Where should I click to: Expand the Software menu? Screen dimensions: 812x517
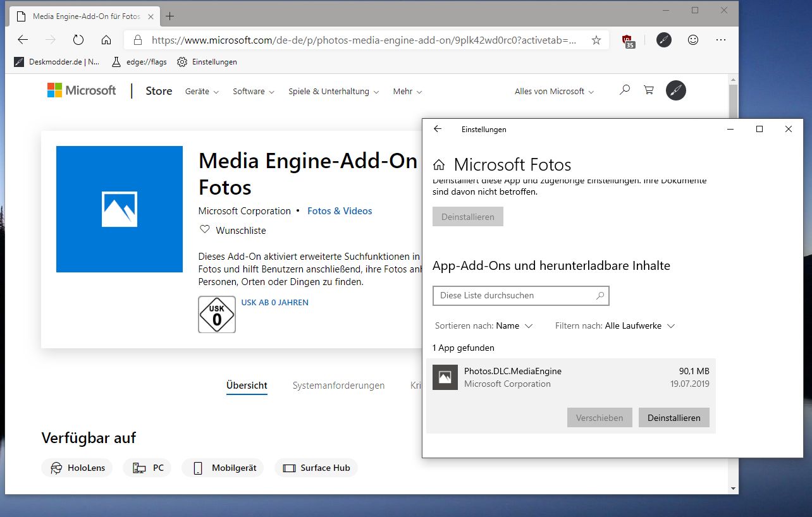(x=254, y=92)
